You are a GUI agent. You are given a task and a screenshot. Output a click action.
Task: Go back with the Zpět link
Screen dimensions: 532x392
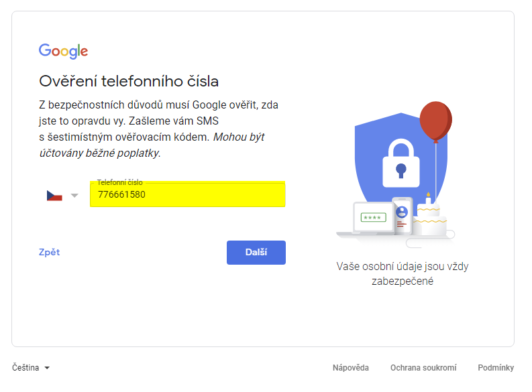49,252
